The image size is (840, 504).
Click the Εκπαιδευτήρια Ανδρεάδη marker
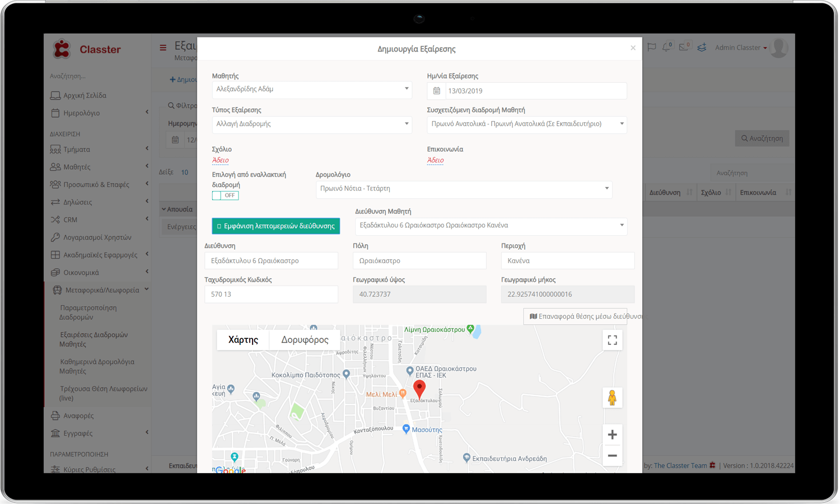tap(466, 458)
